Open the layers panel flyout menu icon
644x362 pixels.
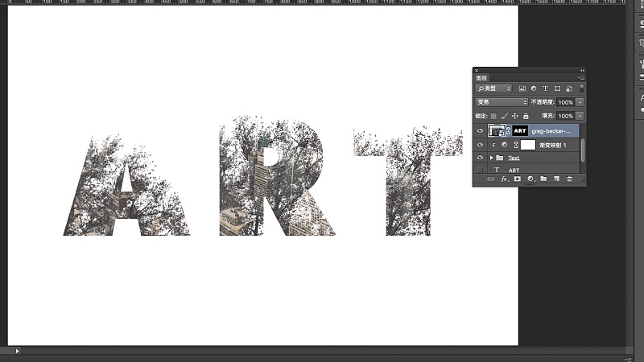(581, 77)
